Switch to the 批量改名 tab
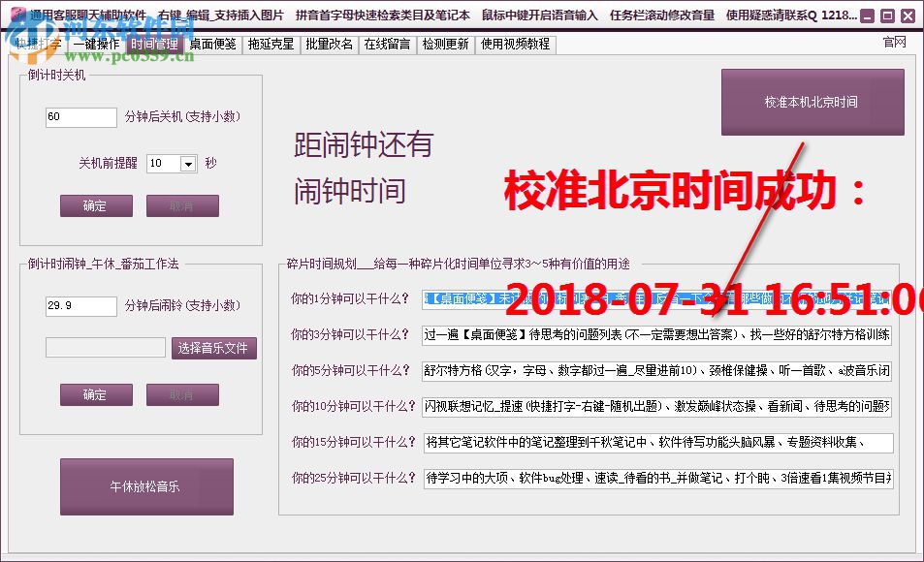The height and width of the screenshot is (562, 924). pos(332,43)
